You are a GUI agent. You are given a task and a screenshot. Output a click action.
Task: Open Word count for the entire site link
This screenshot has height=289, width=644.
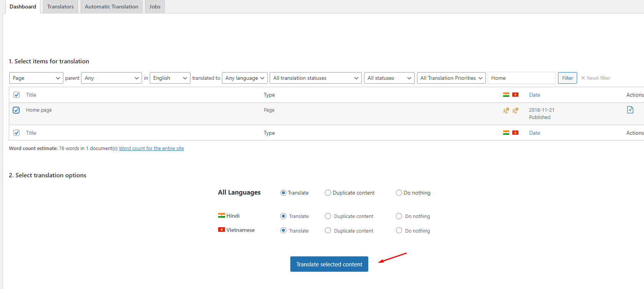point(151,148)
